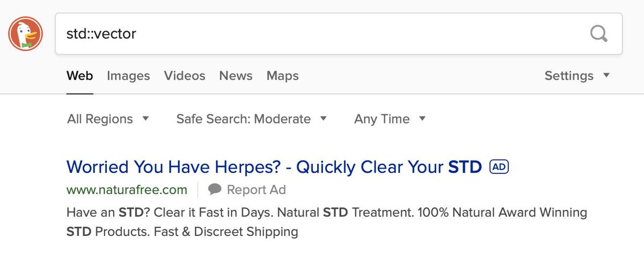Visit the www.naturafree.com URL link
This screenshot has height=260, width=644.
click(127, 190)
